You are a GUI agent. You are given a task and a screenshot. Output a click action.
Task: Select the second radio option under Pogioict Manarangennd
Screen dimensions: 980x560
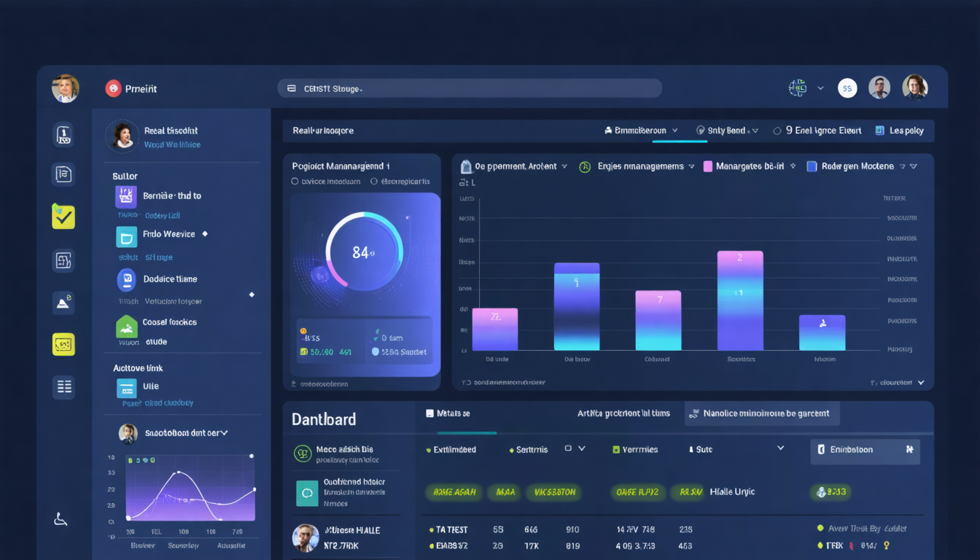click(374, 182)
